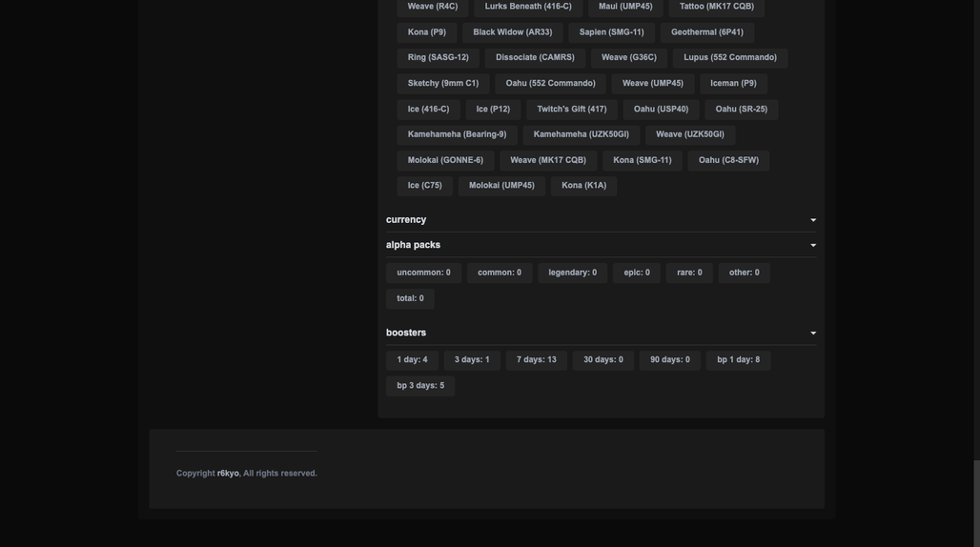Select the Sapien (SMG-11) tag

[x=611, y=32]
